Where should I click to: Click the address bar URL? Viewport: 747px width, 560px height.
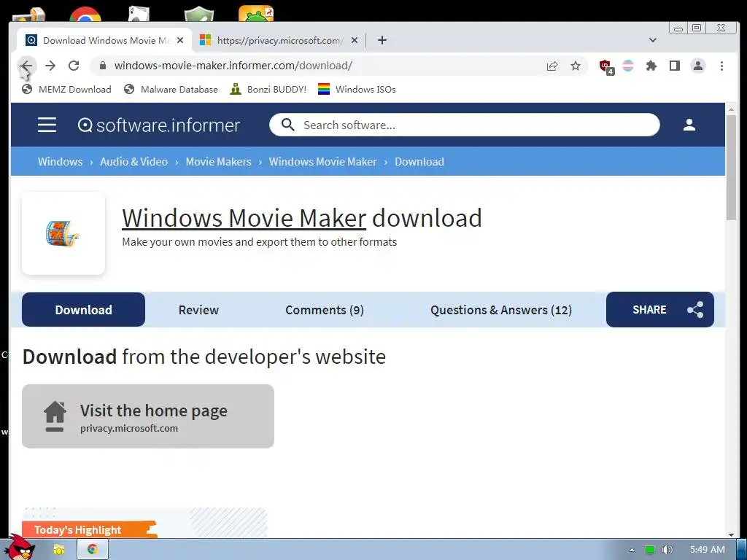(x=233, y=66)
